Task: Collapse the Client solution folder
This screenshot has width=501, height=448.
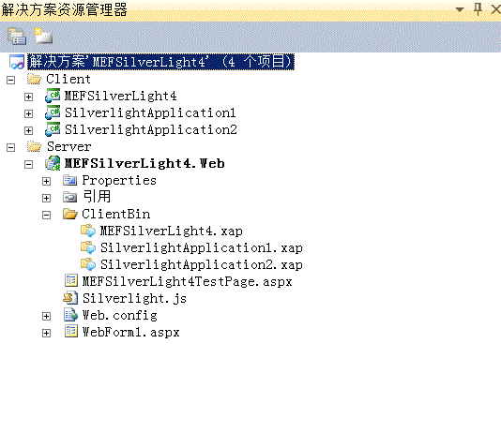Action: [11, 80]
